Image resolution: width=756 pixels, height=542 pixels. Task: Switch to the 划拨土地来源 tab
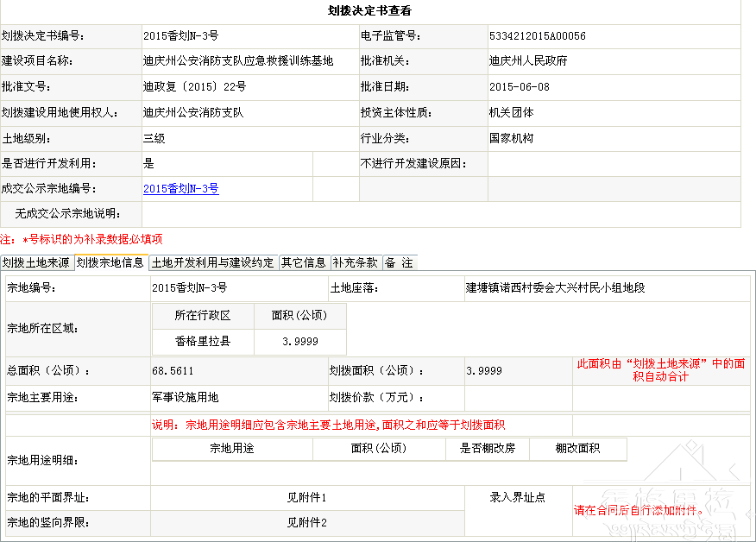pos(36,262)
